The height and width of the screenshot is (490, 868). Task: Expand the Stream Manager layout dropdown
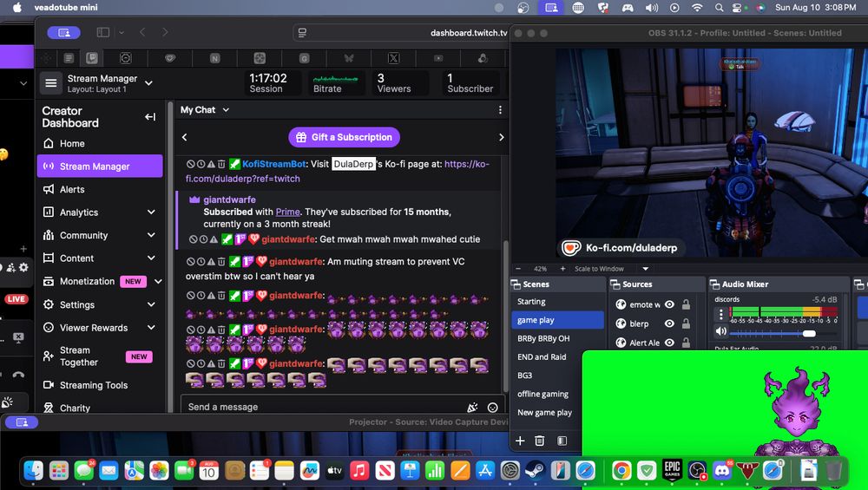(148, 83)
